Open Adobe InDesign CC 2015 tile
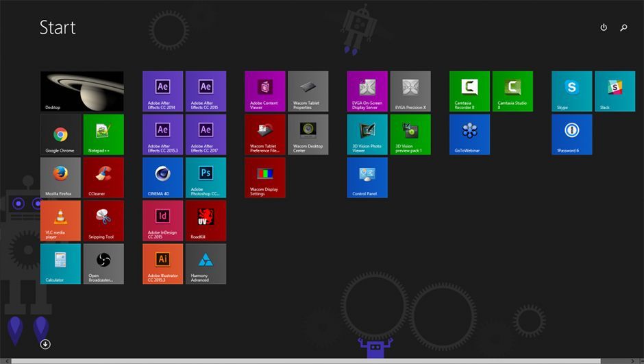The image size is (644, 364). 162,221
